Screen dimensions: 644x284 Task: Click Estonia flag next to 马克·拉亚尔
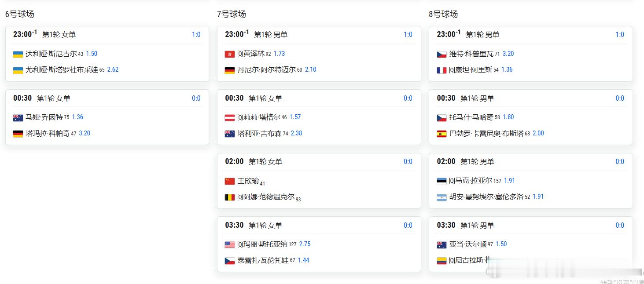pos(442,181)
